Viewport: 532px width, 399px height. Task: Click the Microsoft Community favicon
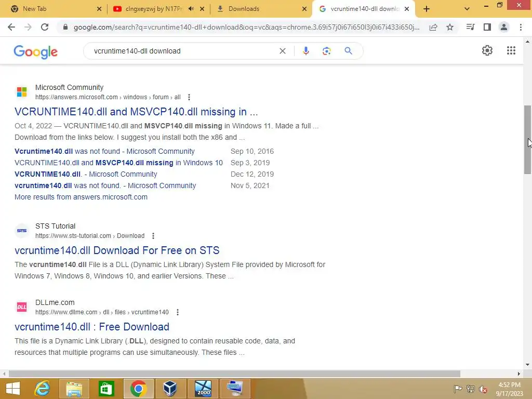[22, 92]
